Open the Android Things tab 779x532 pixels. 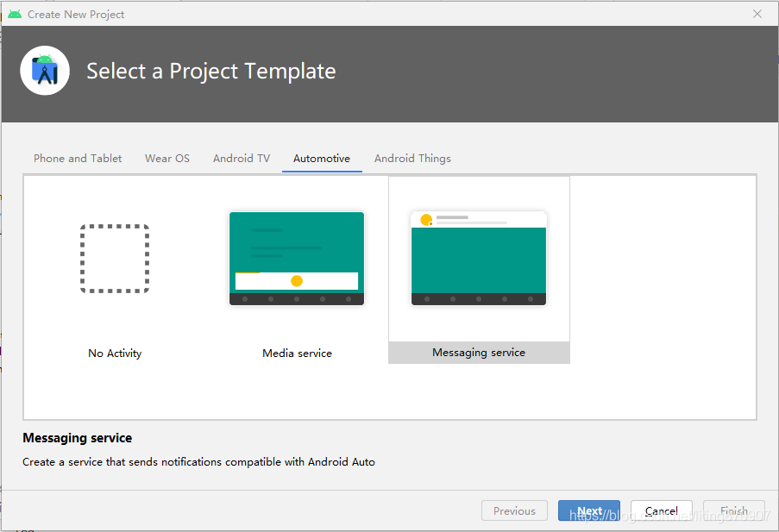[412, 159]
